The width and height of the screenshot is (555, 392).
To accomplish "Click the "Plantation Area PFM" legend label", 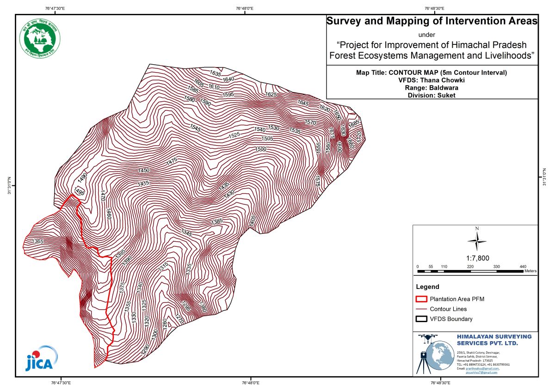I will [x=457, y=299].
